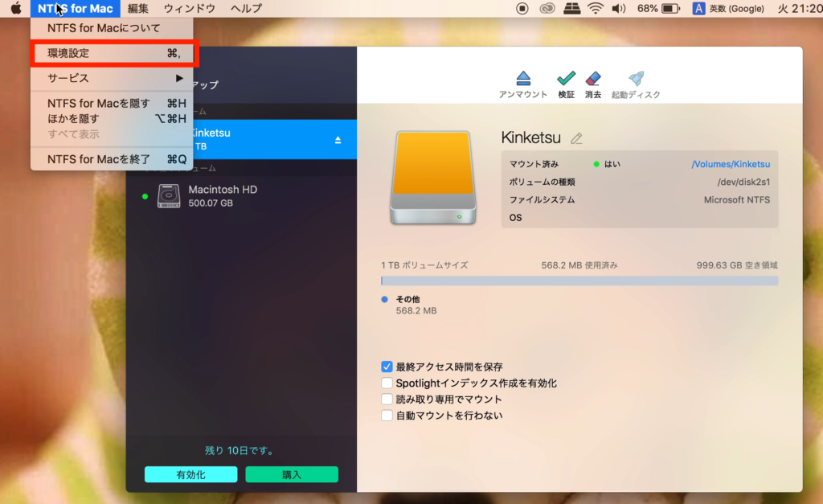Image resolution: width=823 pixels, height=504 pixels.
Task: Click the 購入 button
Action: (292, 474)
